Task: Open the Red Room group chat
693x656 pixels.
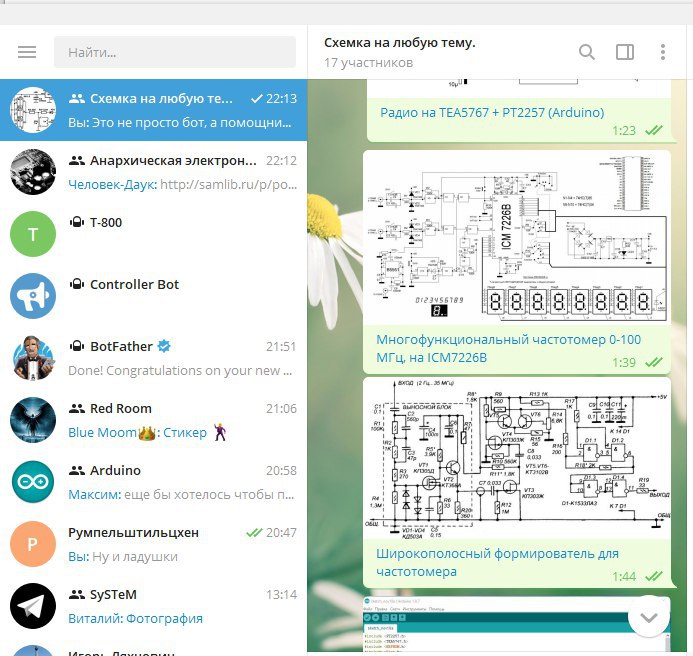Action: pos(153,420)
